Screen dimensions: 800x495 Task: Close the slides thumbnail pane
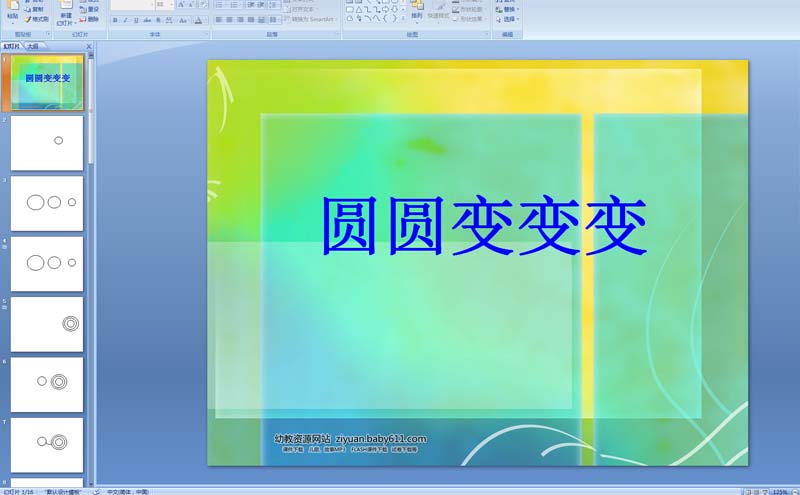(x=89, y=46)
